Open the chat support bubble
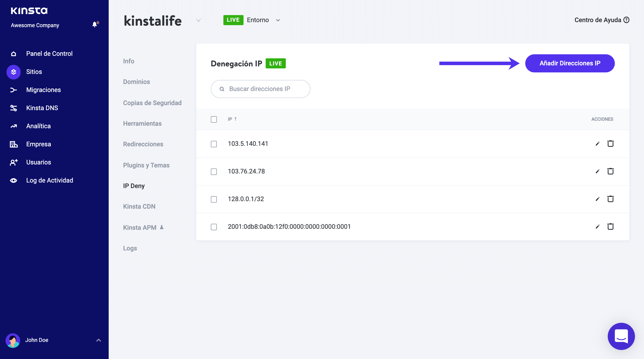 click(621, 336)
